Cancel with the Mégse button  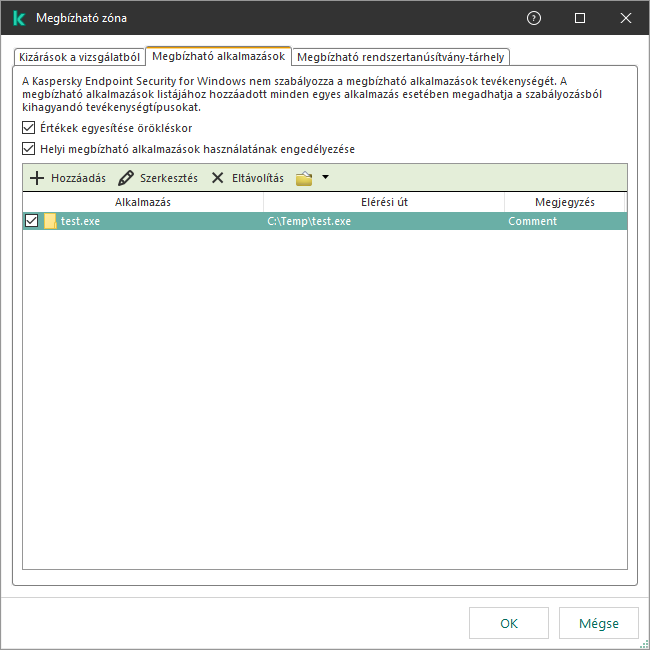click(599, 623)
